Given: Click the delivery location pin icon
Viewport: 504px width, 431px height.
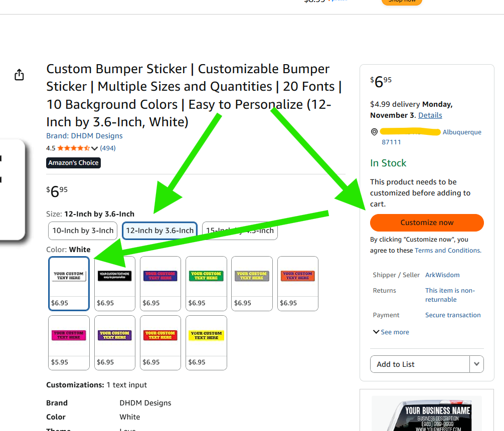Looking at the screenshot, I should pyautogui.click(x=374, y=132).
